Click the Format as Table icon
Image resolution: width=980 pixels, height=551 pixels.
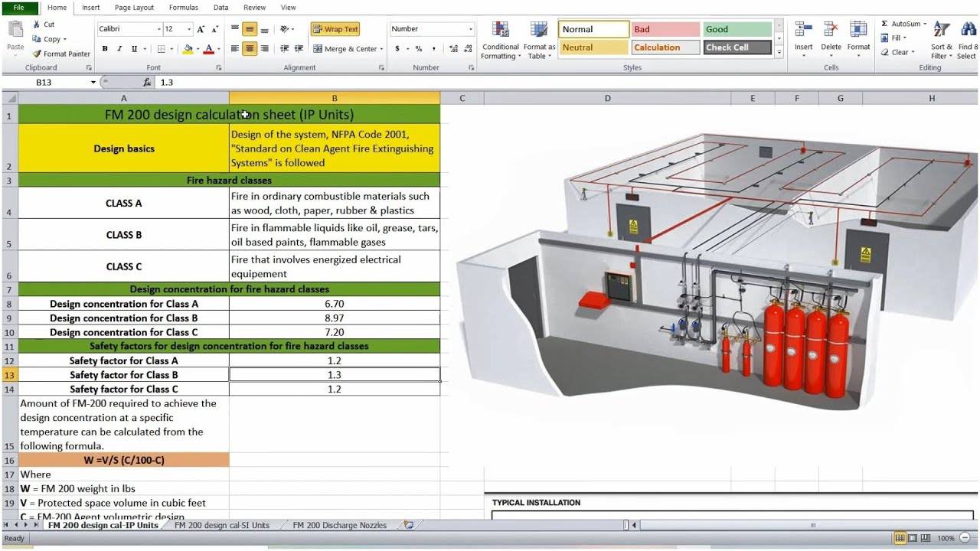tap(539, 31)
